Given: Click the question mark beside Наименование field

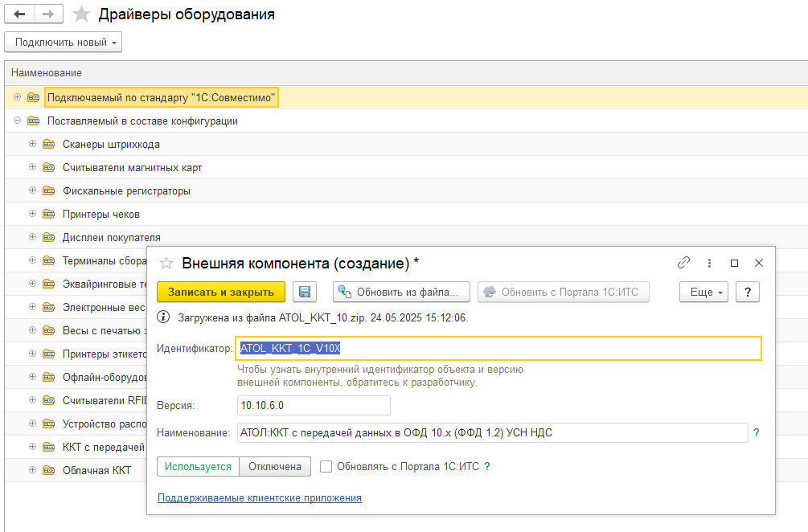Looking at the screenshot, I should point(756,433).
